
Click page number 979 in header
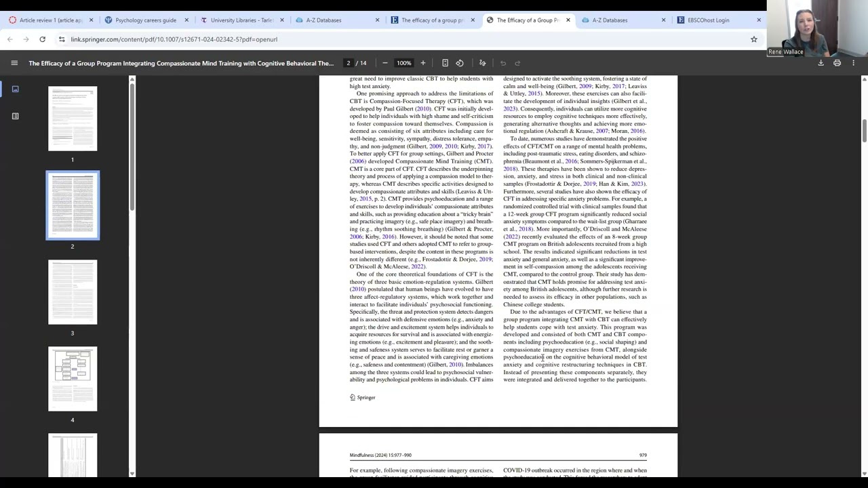point(643,455)
